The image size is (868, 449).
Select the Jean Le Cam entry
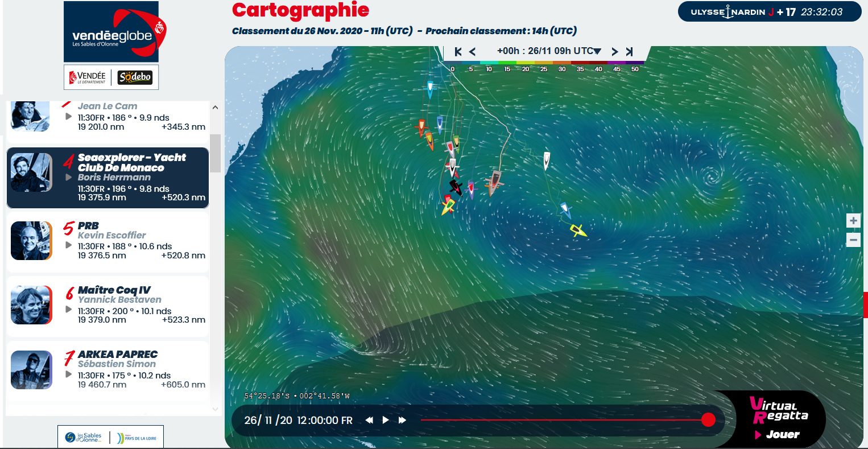click(x=108, y=121)
